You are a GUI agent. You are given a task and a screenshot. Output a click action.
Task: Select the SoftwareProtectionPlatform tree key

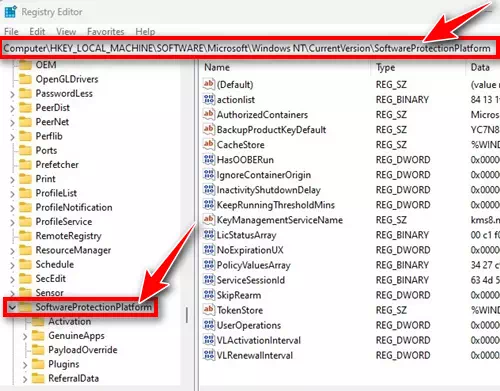(93, 307)
